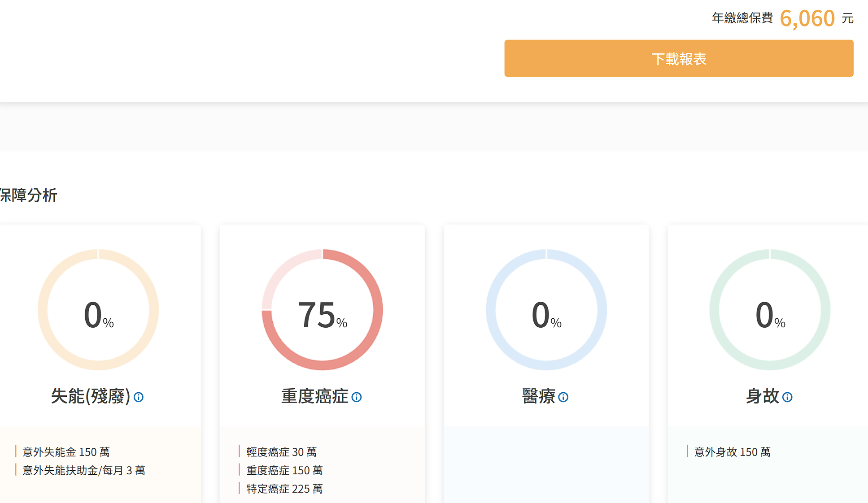
Task: Click the 6,060 annual premium amount
Action: [x=807, y=19]
